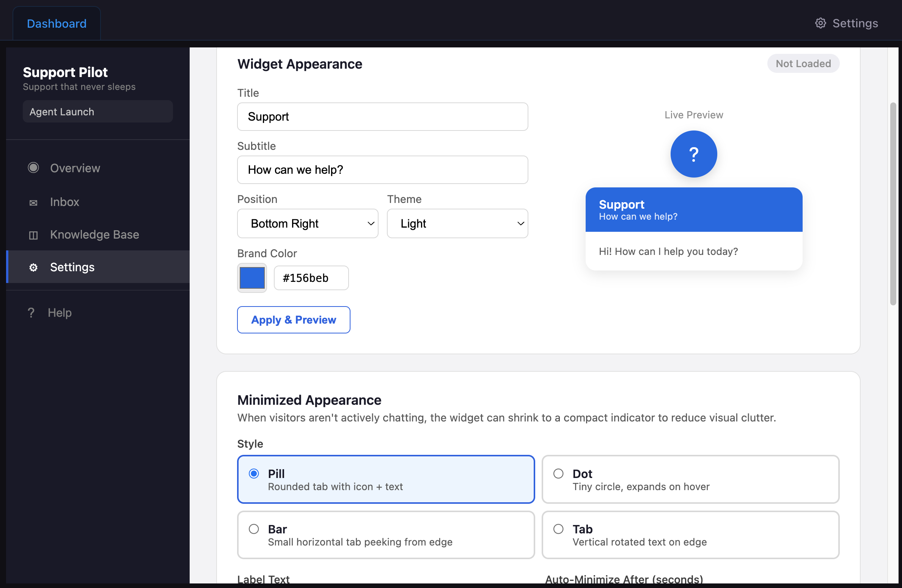Viewport: 902px width, 588px height.
Task: Click "Hi! How can I help you today?" message
Action: click(668, 252)
